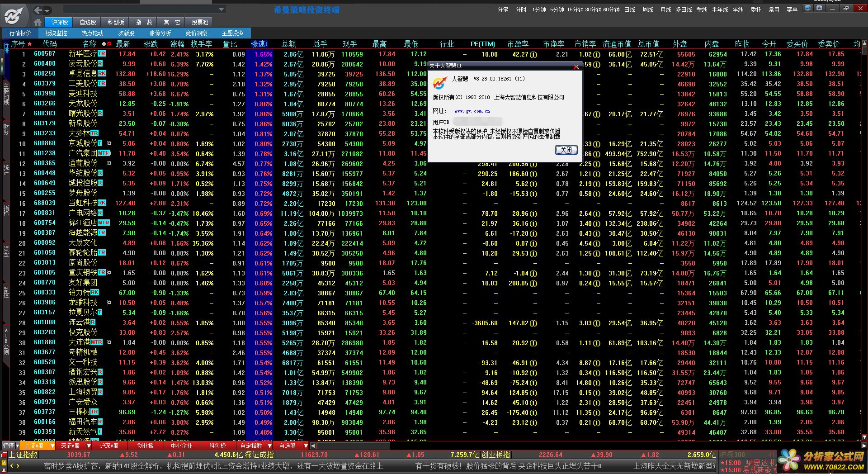Click the info icon next to 市销率 1.02
The width and height of the screenshot is (868, 474).
click(597, 55)
